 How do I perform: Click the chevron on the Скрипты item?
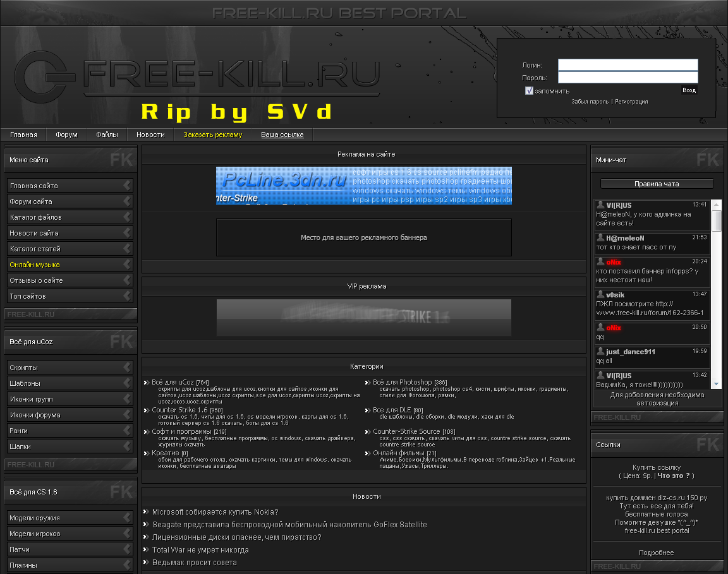click(x=127, y=368)
